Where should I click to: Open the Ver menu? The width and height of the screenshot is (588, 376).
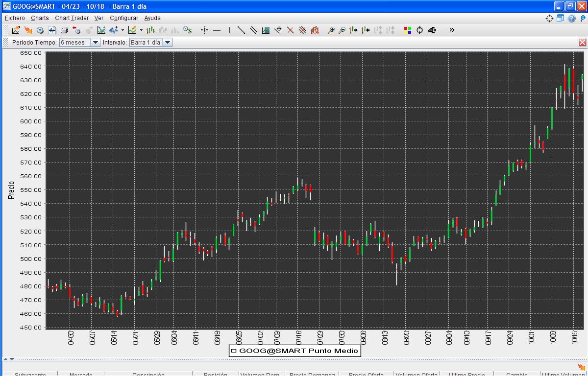[99, 18]
